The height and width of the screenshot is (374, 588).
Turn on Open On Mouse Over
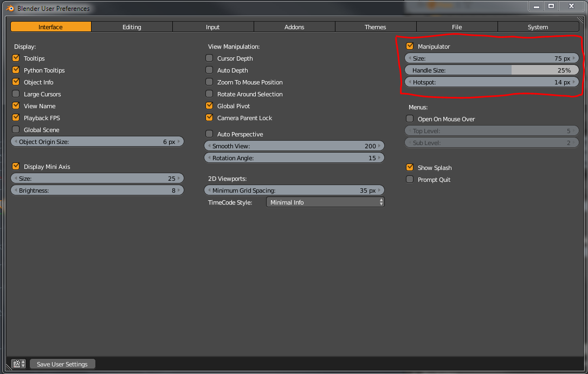pyautogui.click(x=410, y=119)
